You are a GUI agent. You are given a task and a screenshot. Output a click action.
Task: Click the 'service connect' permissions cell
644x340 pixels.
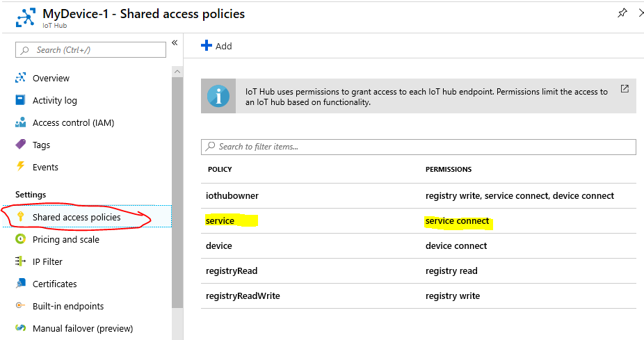click(457, 221)
